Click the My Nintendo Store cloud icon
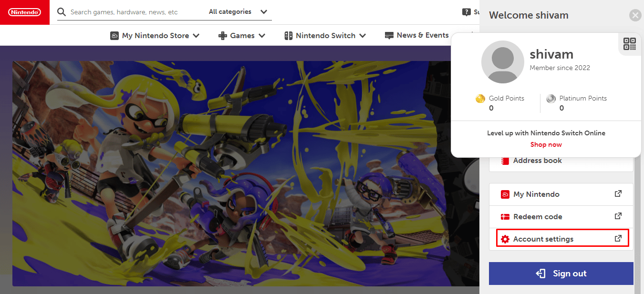644x294 pixels. (114, 36)
